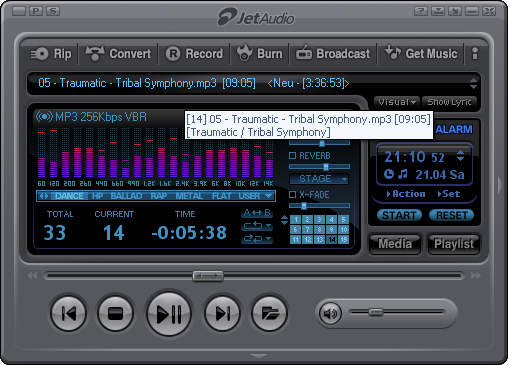
Task: Click the stereo sound icon beside MP3 256Kbps
Action: point(44,117)
